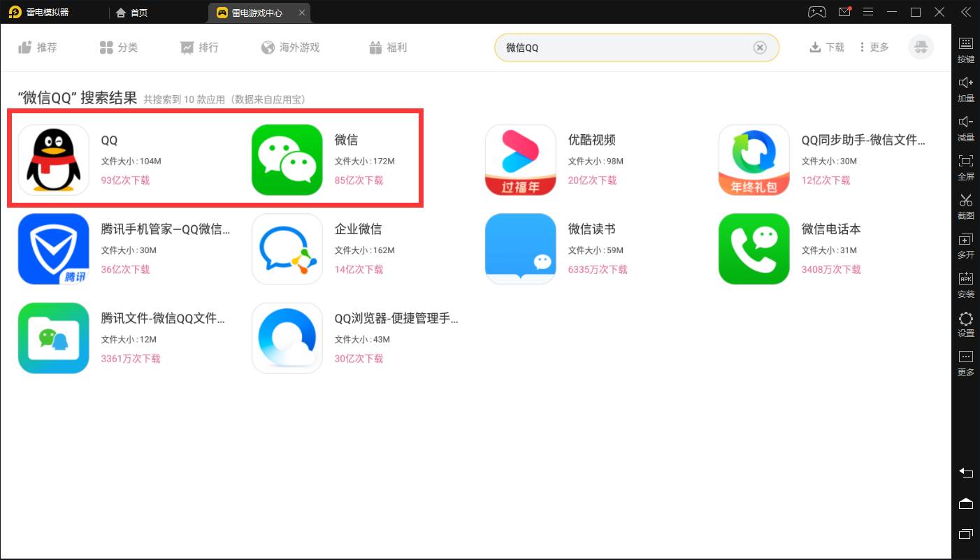Open the 下载 downloads button
This screenshot has height=560, width=980.
(x=827, y=48)
